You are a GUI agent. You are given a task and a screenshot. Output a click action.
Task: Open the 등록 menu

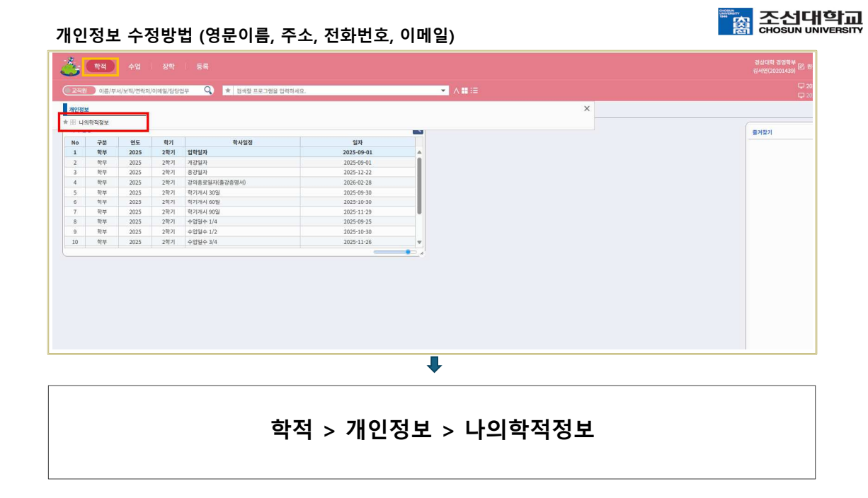tap(202, 66)
